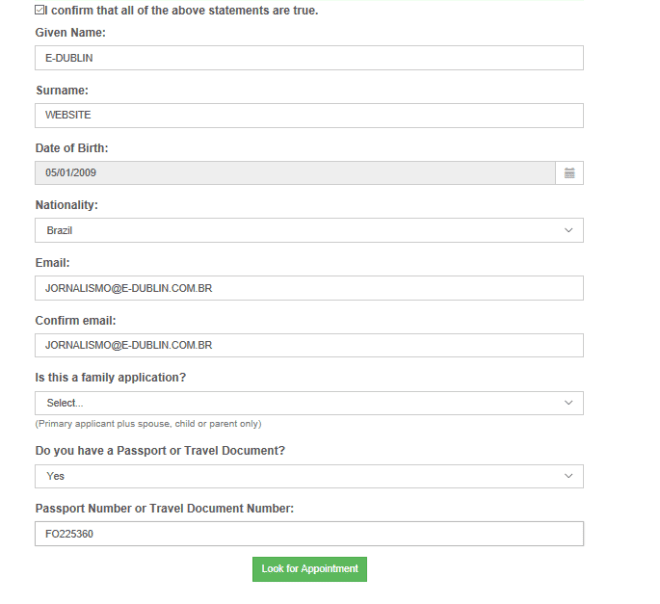Viewport: 660px width, 604px height.
Task: Expand the Passport or Travel Document dropdown
Action: pos(308,476)
